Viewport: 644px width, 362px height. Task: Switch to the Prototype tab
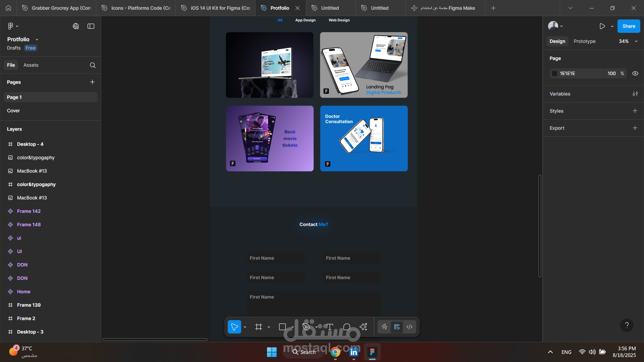[584, 41]
